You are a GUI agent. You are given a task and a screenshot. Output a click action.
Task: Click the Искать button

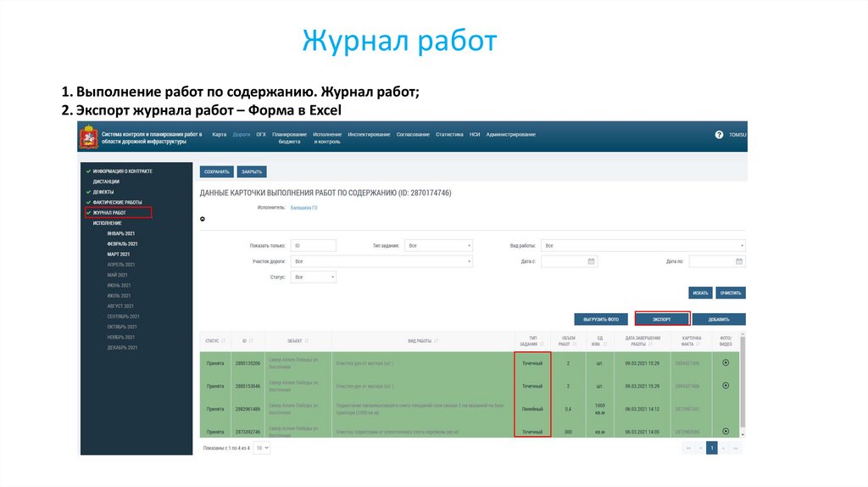(x=700, y=293)
